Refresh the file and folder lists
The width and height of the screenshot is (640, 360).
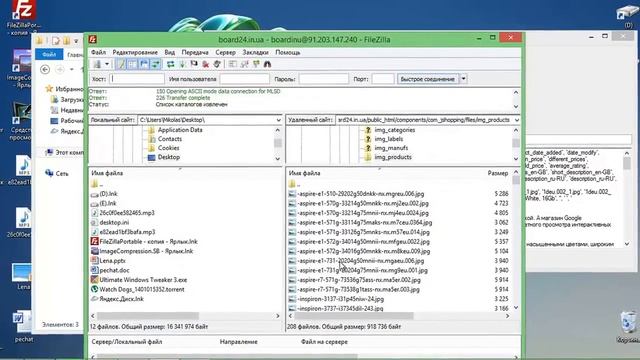click(171, 64)
